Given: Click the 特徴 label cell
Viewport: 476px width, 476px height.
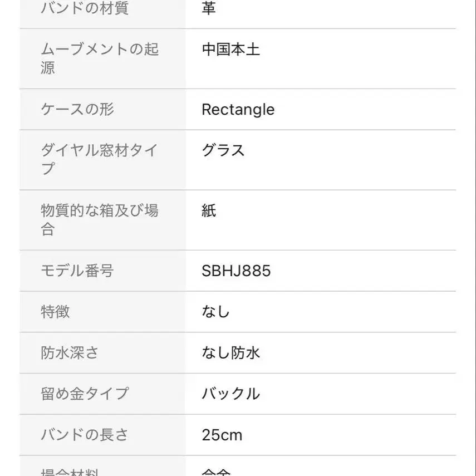Looking at the screenshot, I should coord(56,312).
